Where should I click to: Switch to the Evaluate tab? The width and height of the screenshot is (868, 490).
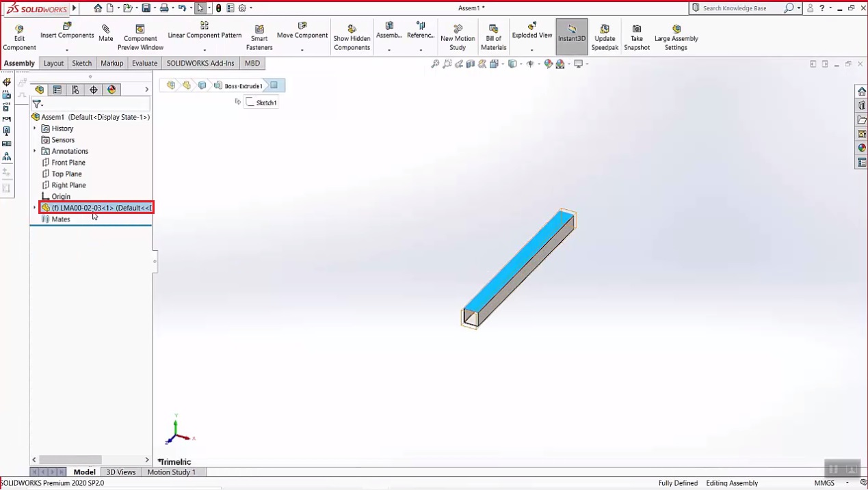coord(144,63)
